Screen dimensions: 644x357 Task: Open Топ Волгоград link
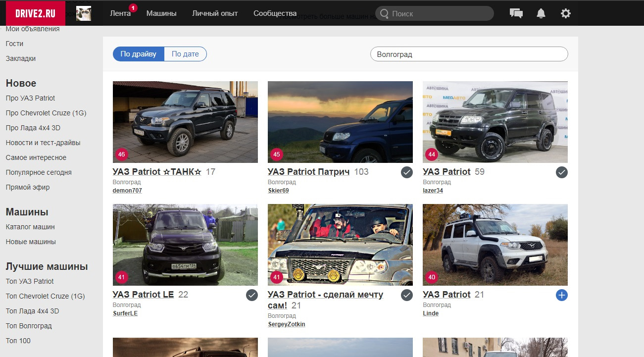pos(29,326)
